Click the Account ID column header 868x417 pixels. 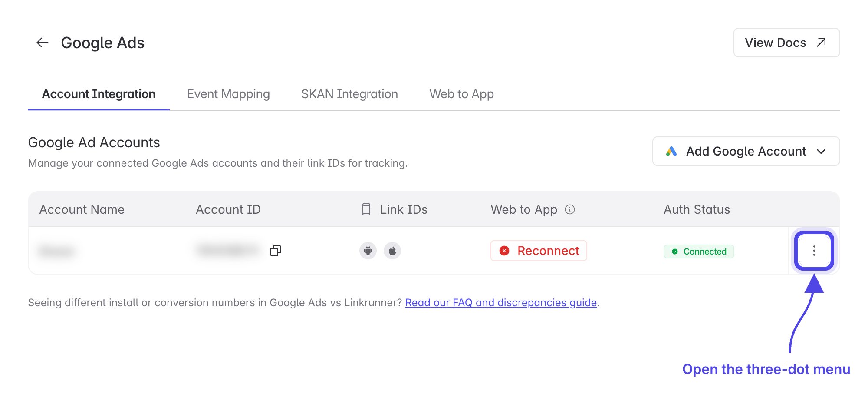228,209
